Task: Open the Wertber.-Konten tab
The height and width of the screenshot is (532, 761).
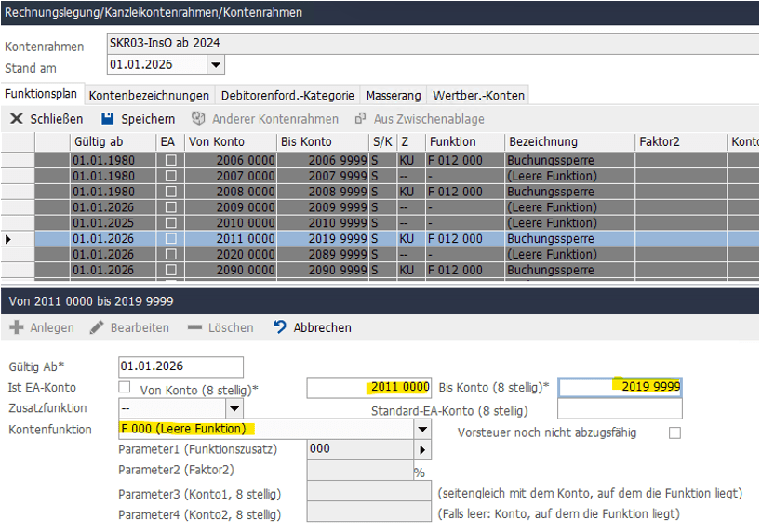Action: (478, 95)
